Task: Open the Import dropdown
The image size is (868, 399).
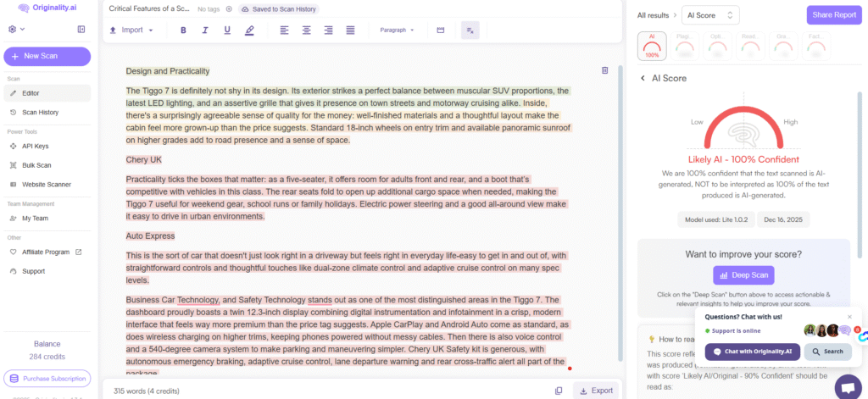Action: coord(131,30)
